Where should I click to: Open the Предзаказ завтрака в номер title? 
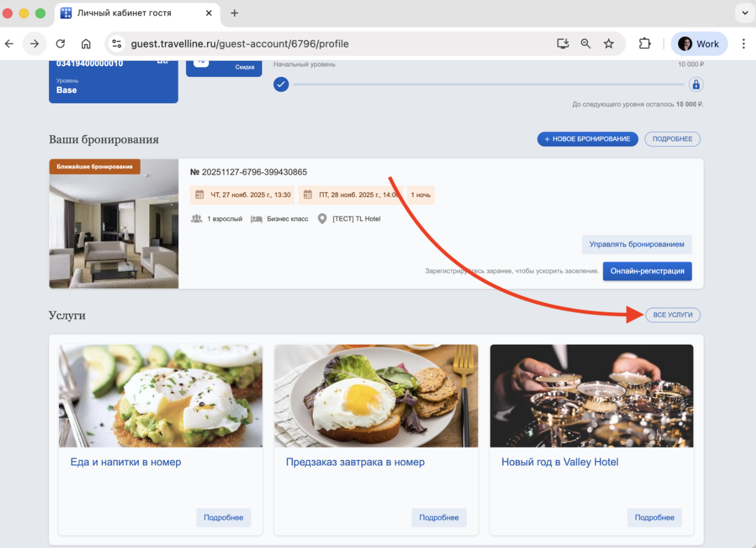(x=355, y=462)
